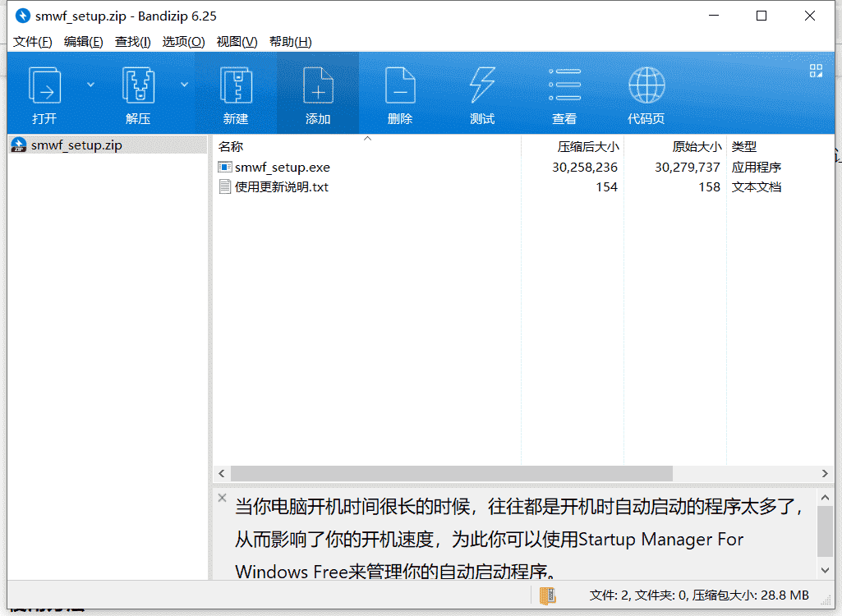
Task: Click the Open (打开) toolbar icon
Action: coord(44,85)
